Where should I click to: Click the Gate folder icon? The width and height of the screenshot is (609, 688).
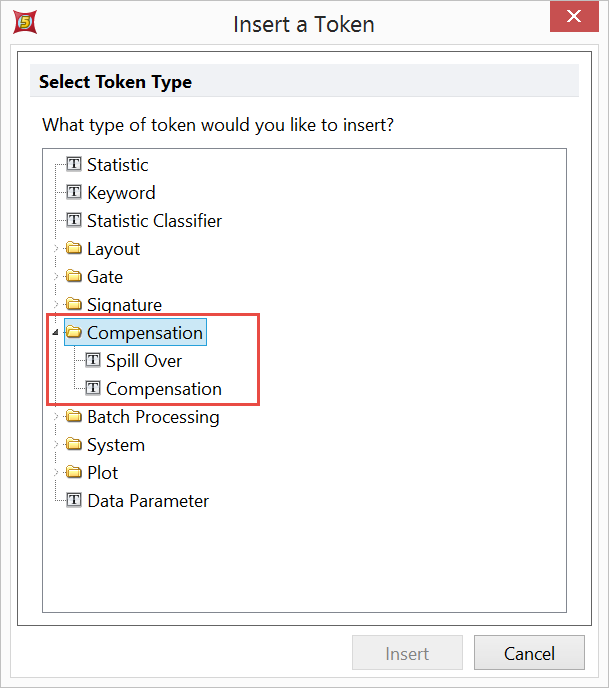74,277
